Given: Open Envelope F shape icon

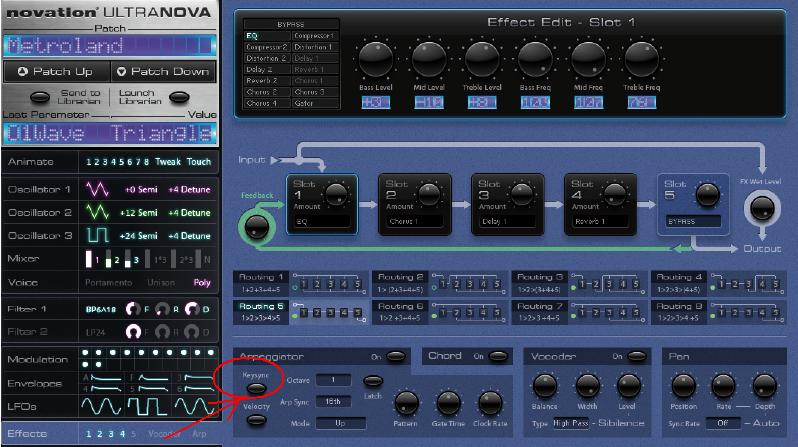Looking at the screenshot, I should click(x=154, y=378).
